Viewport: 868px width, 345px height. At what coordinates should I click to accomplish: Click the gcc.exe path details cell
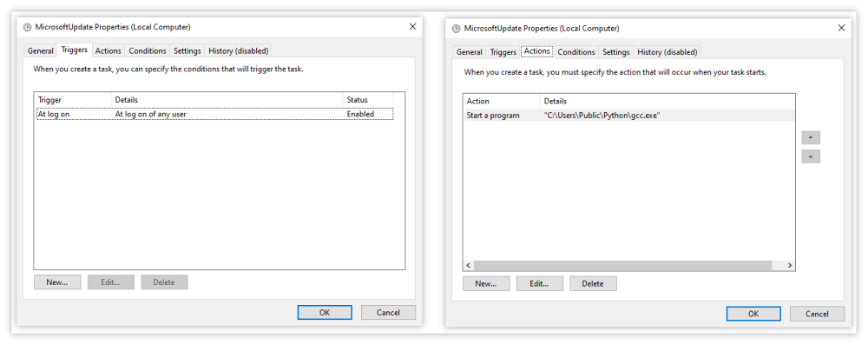(602, 116)
